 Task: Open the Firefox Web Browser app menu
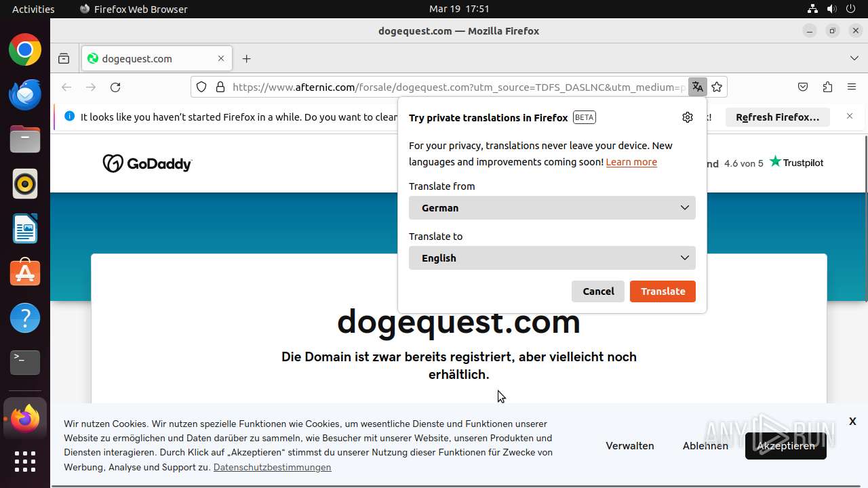click(134, 9)
